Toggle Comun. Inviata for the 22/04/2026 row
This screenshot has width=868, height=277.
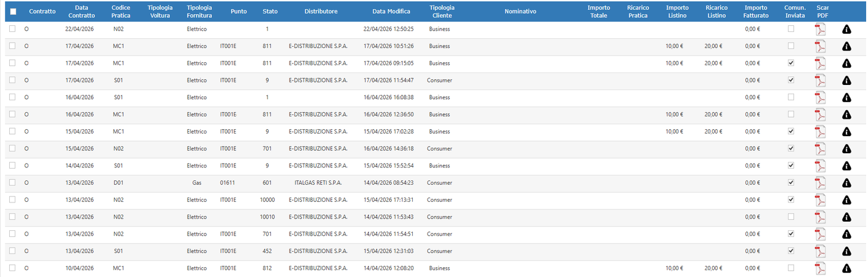(791, 29)
